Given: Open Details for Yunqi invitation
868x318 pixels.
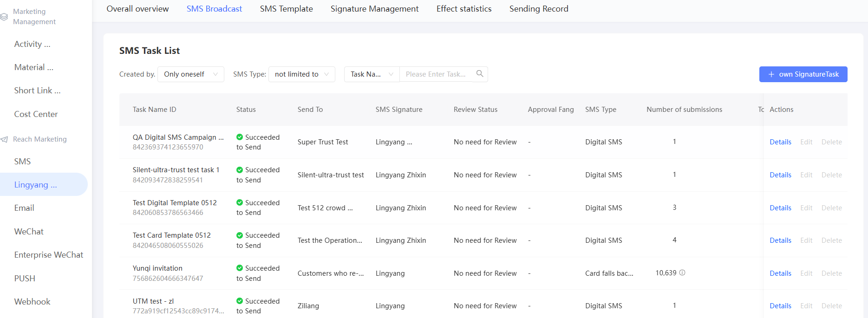Looking at the screenshot, I should pyautogui.click(x=780, y=273).
